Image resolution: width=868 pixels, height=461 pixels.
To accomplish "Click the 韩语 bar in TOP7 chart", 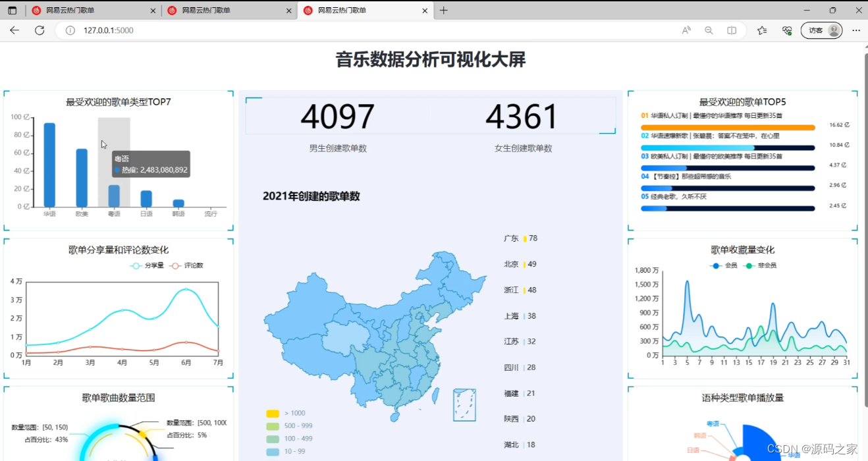I will [178, 203].
